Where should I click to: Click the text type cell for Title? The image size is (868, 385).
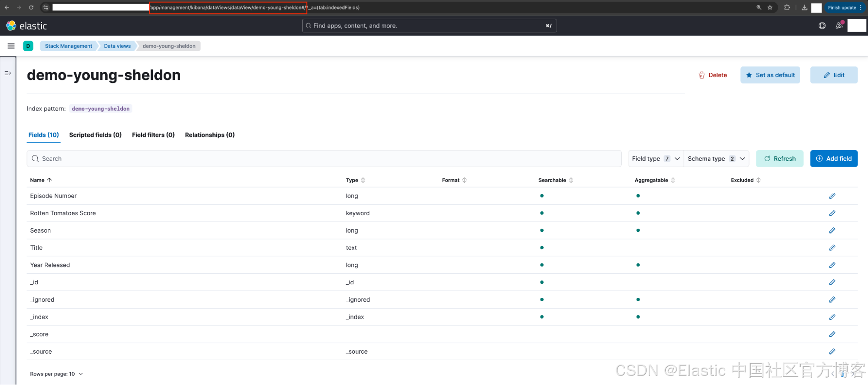pyautogui.click(x=351, y=248)
